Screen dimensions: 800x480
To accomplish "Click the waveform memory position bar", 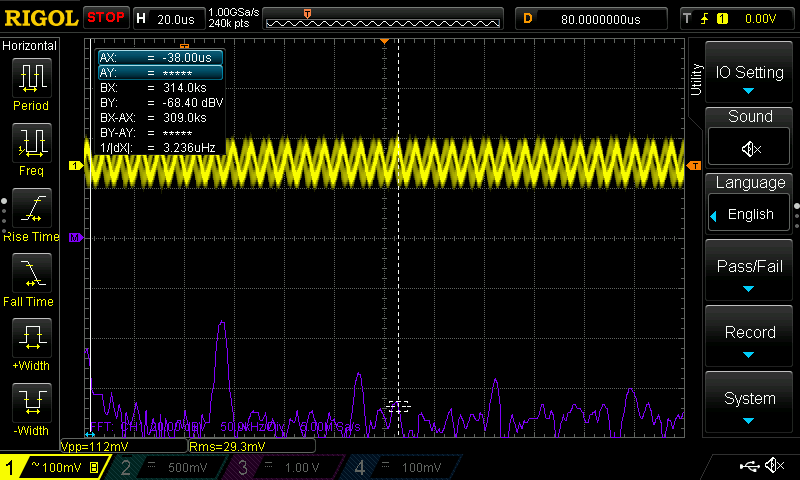I will coord(381,18).
